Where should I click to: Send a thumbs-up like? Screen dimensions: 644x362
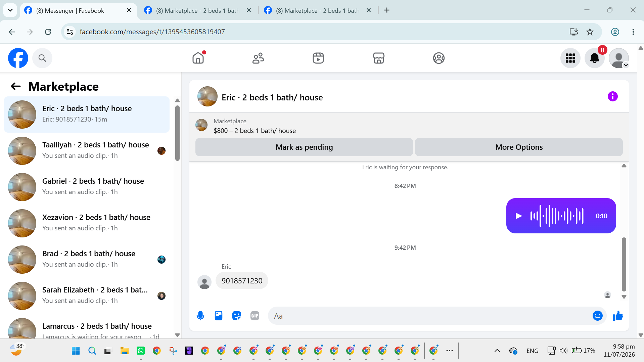tap(618, 316)
